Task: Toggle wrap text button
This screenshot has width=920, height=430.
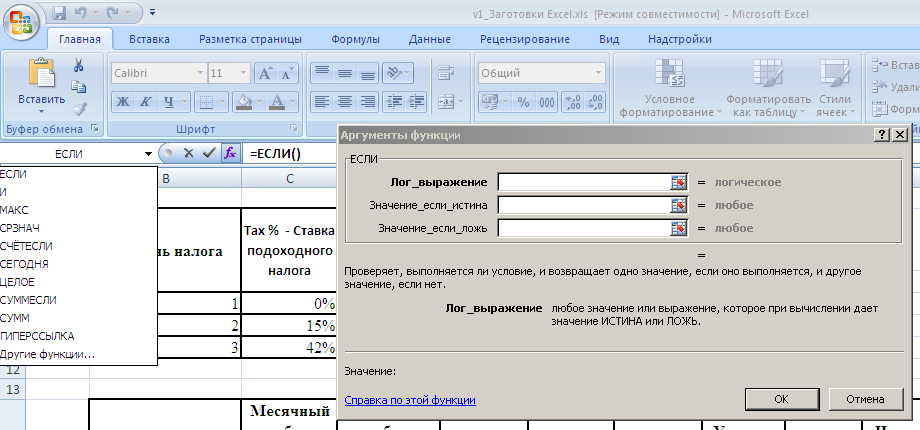Action: point(447,73)
